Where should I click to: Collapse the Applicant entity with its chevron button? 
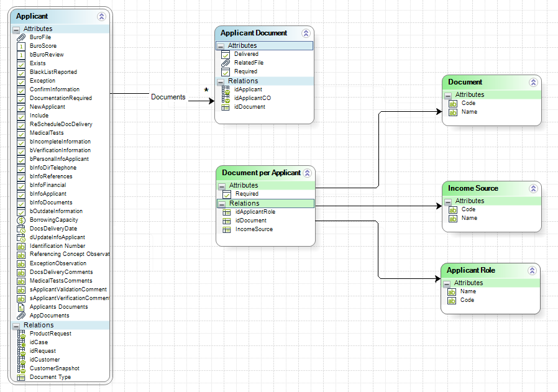(101, 17)
